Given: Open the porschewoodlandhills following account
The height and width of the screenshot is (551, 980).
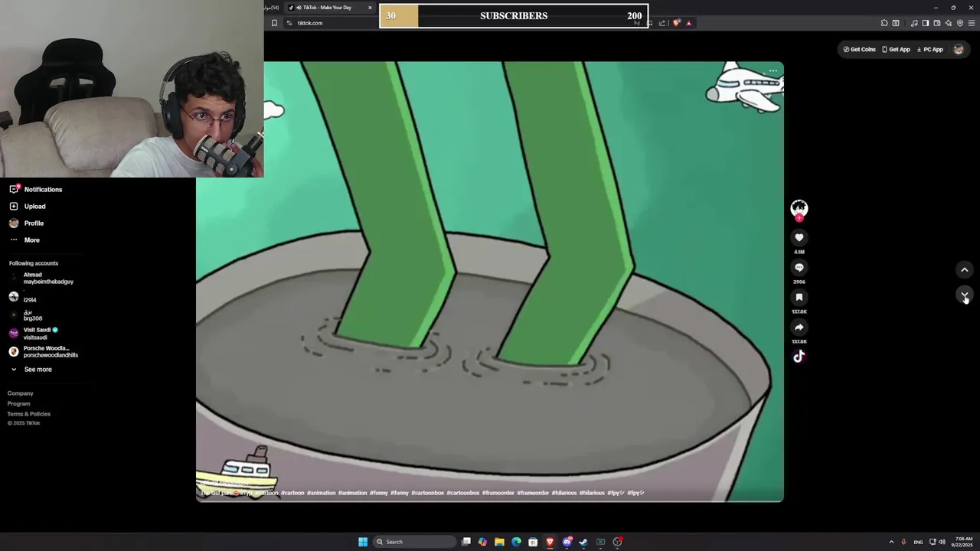Looking at the screenshot, I should coord(44,351).
